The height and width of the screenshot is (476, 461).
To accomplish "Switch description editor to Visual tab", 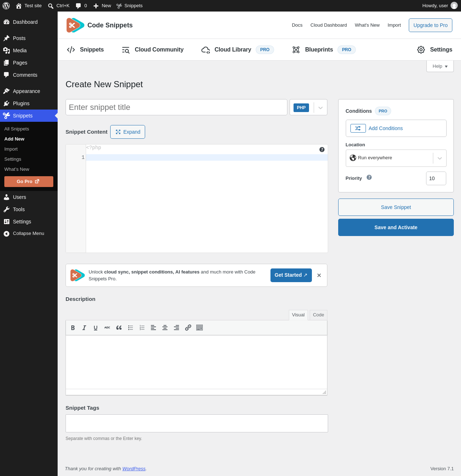I will 298,315.
